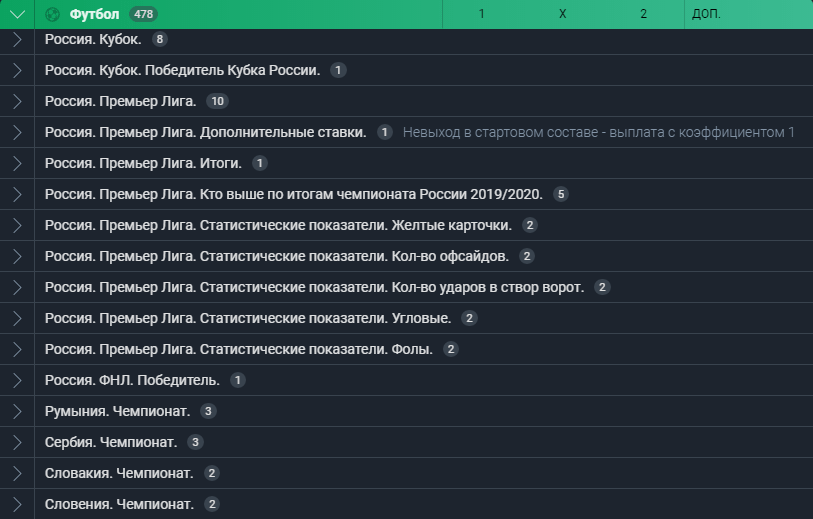Collapse the Футбол section with the header chevron
Image resolution: width=813 pixels, height=519 pixels.
(17, 14)
